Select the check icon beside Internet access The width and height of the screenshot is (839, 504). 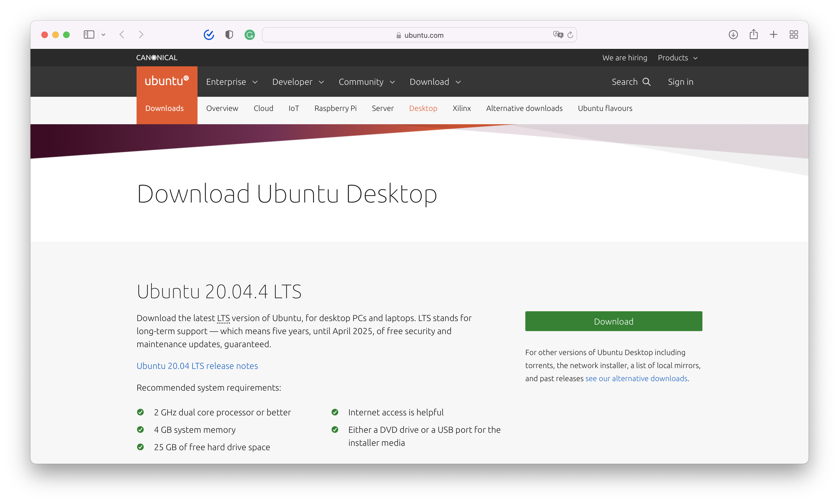click(335, 412)
